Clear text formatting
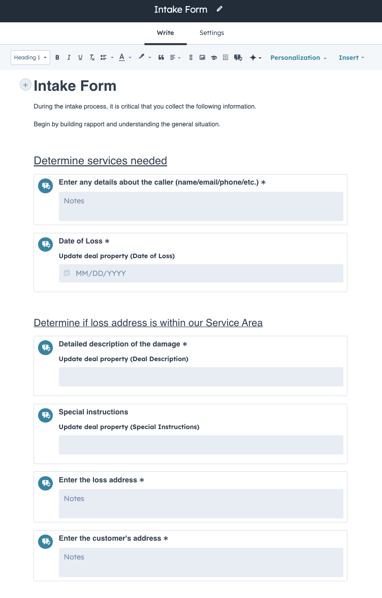Screen dimensions: 382x598 (x=92, y=58)
